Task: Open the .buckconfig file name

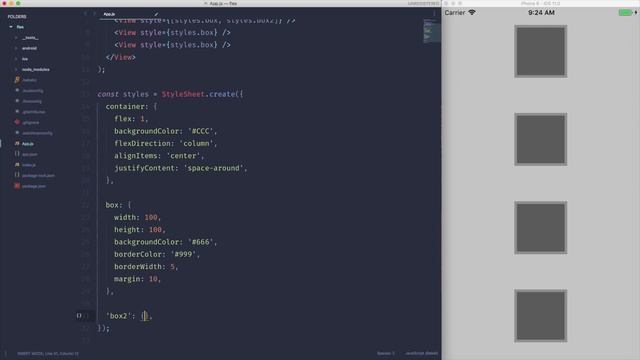Action: coord(33,91)
